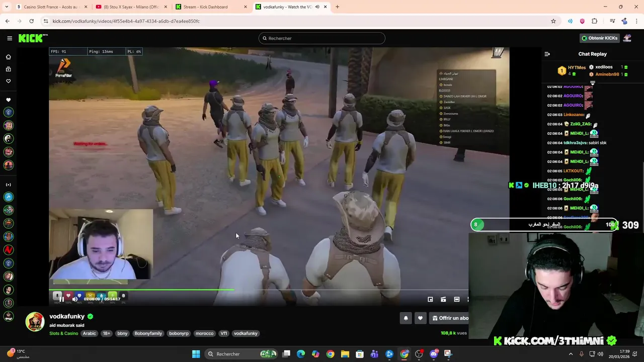The width and height of the screenshot is (644, 362).
Task: Select the Vf1 tag
Action: point(223,333)
